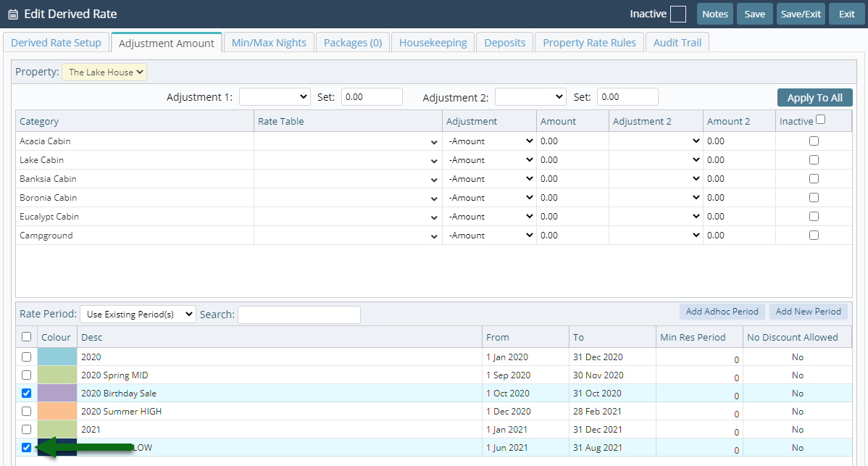
Task: Switch to the Derived Rate Setup tab
Action: [56, 43]
